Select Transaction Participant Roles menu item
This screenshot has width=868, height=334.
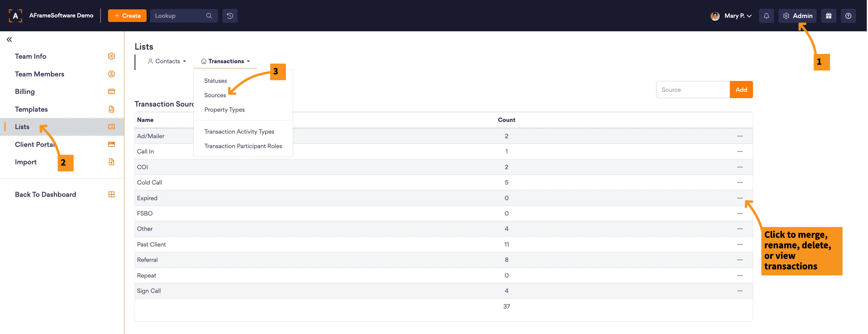pyautogui.click(x=243, y=146)
